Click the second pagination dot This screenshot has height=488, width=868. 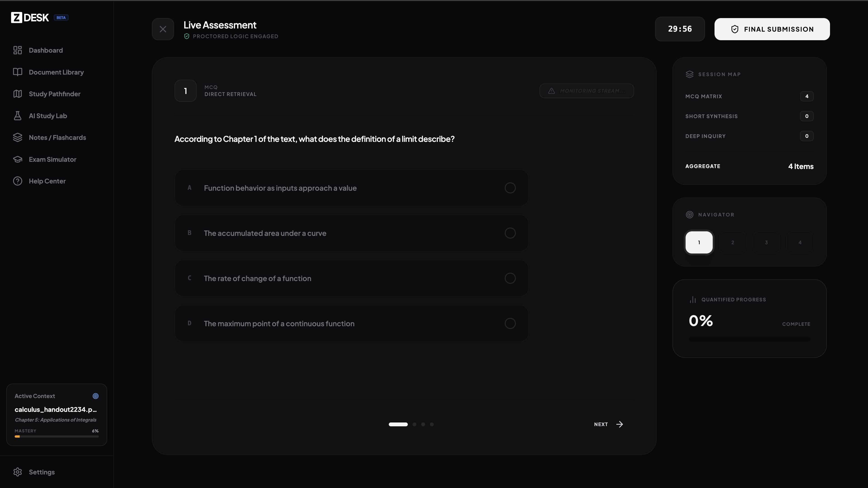pyautogui.click(x=415, y=424)
